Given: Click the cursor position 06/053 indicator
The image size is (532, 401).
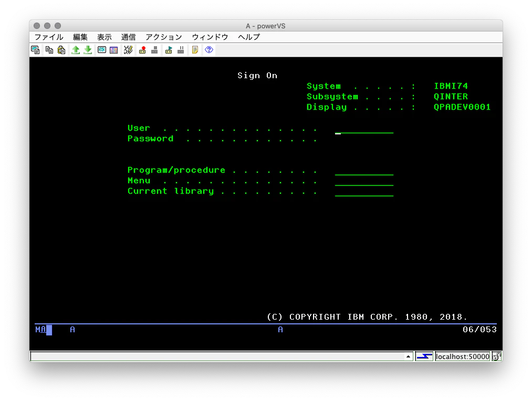Looking at the screenshot, I should coord(480,330).
